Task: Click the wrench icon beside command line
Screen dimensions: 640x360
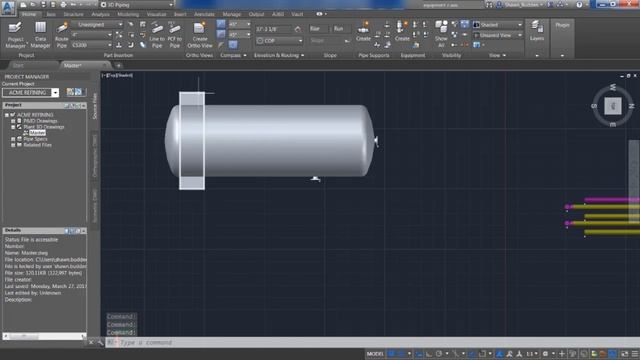Action: pyautogui.click(x=100, y=342)
